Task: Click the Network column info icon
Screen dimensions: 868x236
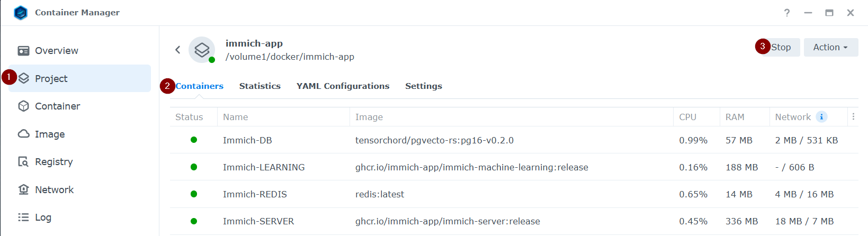Action: (x=821, y=117)
